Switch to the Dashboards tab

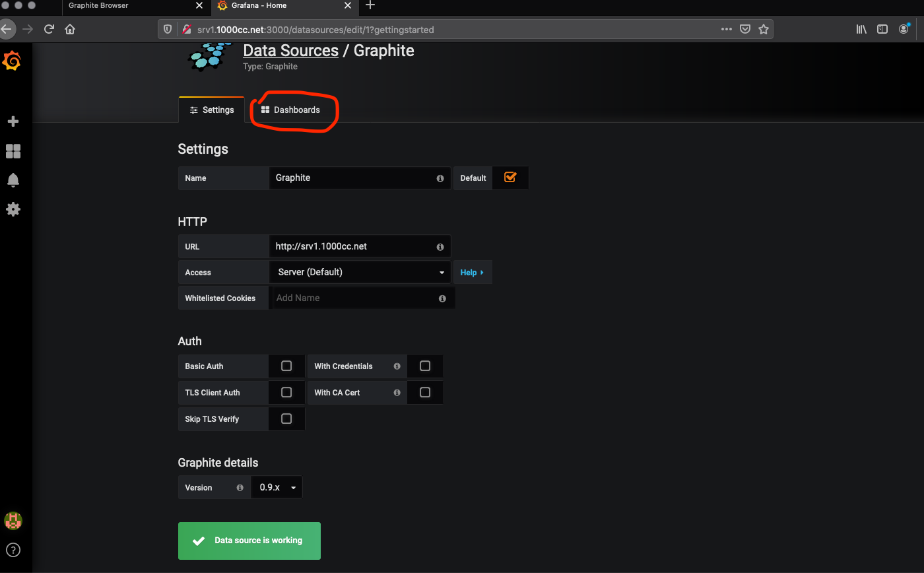[x=290, y=110]
